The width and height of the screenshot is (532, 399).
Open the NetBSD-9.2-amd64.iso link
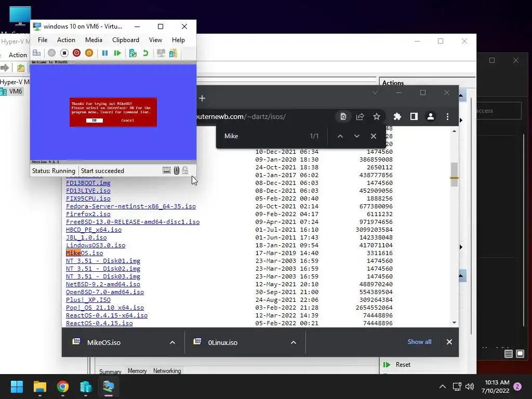pyautogui.click(x=103, y=284)
